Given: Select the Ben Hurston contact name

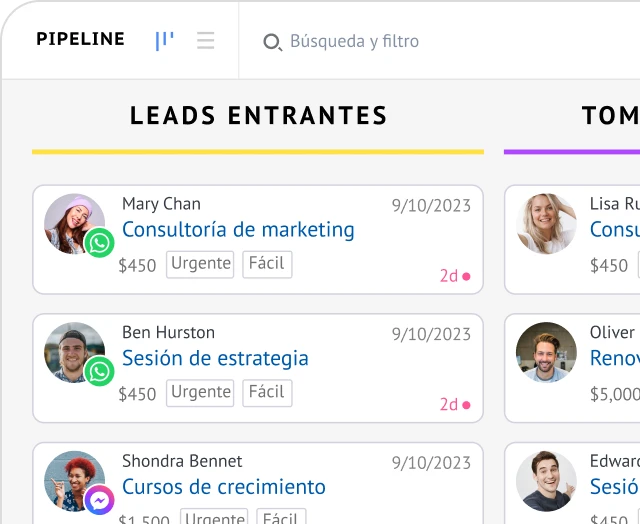Looking at the screenshot, I should pyautogui.click(x=168, y=332).
